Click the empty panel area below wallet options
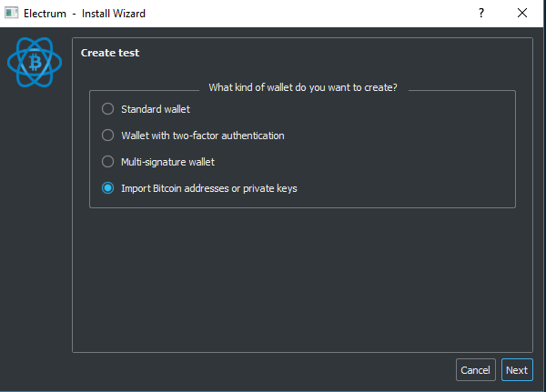 [300, 282]
